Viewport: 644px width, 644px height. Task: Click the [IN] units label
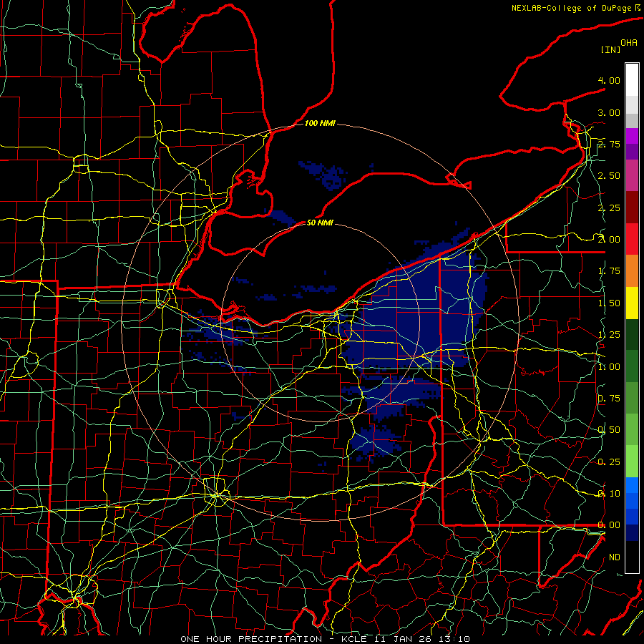(x=610, y=49)
